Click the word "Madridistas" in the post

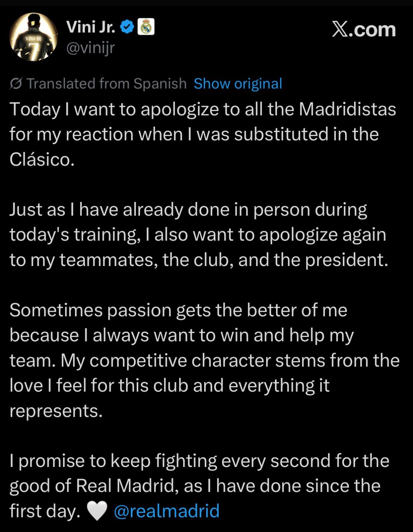click(347, 109)
